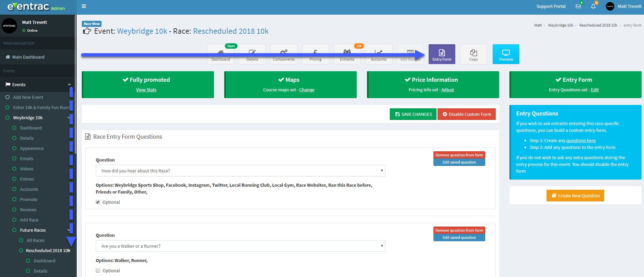Open the bell notifications icon
Screen dimensions: 644x277
pyautogui.click(x=593, y=6)
